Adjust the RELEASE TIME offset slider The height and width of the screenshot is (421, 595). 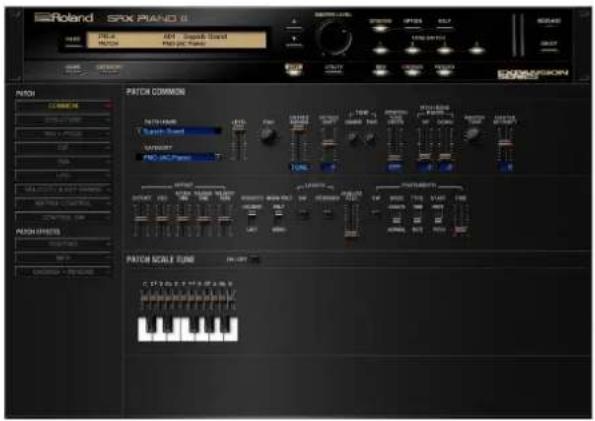click(204, 220)
